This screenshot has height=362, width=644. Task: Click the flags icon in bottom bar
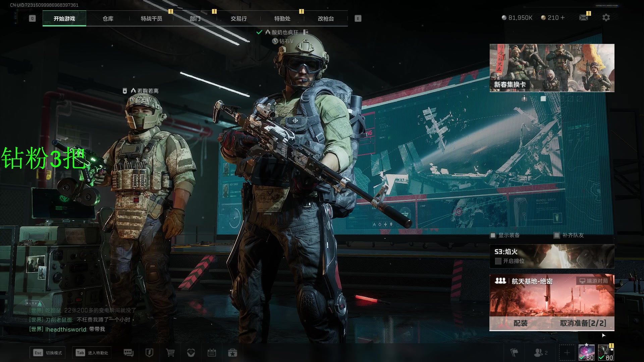[x=514, y=353]
